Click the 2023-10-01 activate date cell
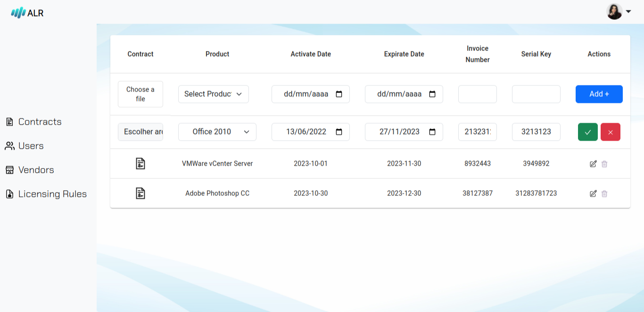644x312 pixels. (311, 164)
